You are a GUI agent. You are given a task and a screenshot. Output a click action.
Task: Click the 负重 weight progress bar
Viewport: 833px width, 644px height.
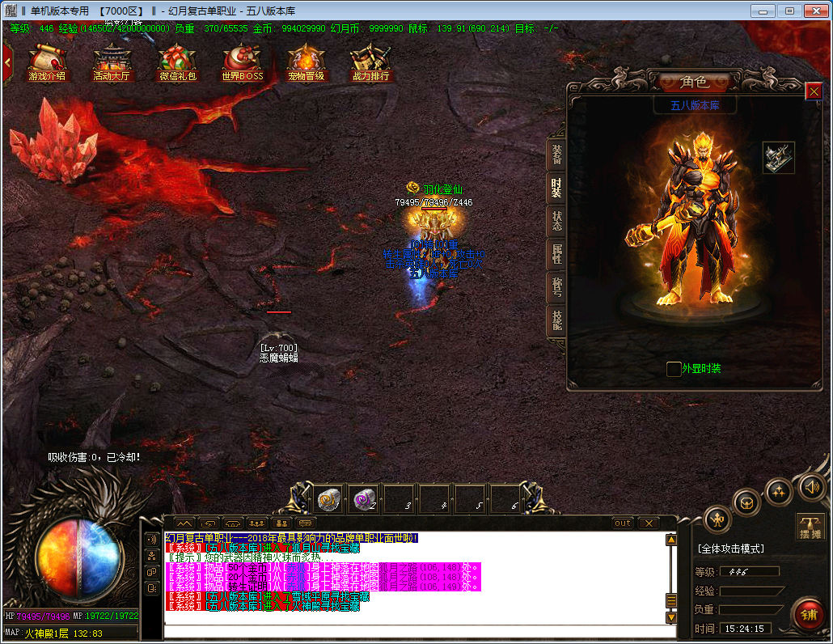[751, 609]
